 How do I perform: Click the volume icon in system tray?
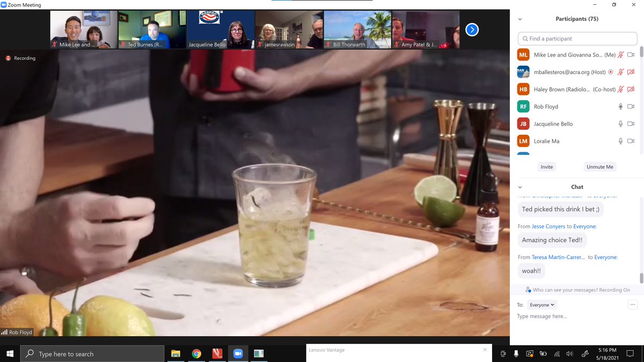coord(569,354)
